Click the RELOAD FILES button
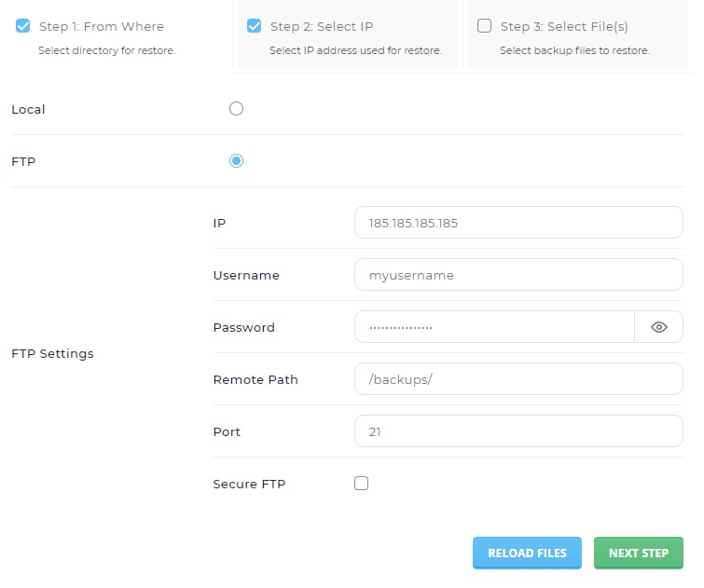Screen dimensions: 704x588 point(527,553)
